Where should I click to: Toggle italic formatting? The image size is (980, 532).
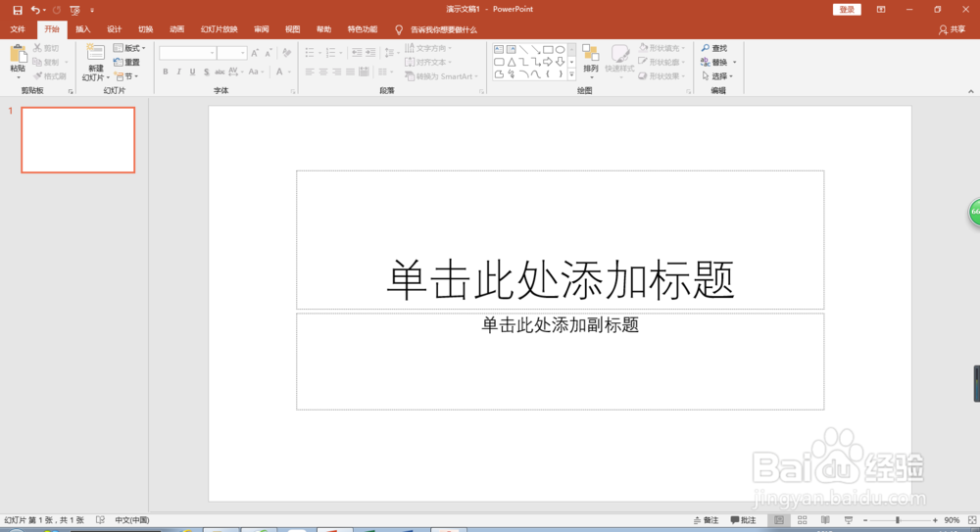click(x=178, y=72)
